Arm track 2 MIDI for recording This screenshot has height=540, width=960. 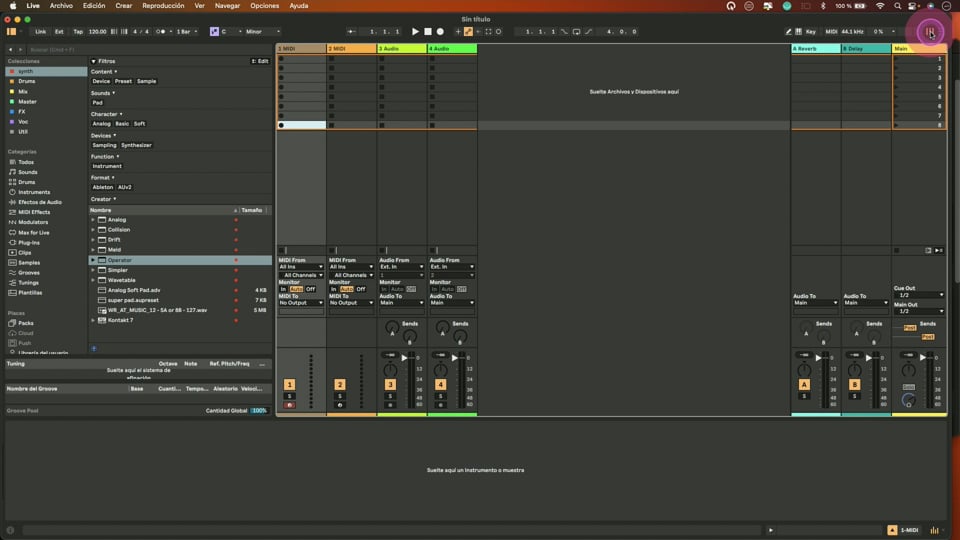point(340,405)
